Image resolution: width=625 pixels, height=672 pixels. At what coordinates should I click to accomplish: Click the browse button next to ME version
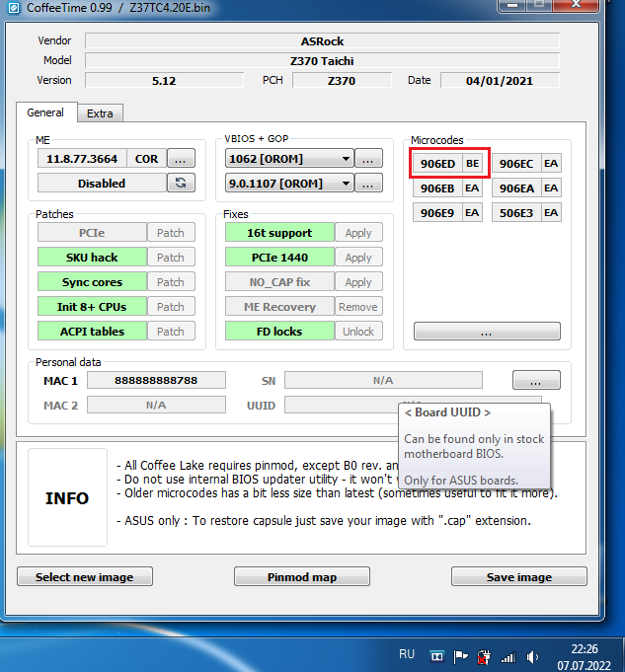(181, 159)
